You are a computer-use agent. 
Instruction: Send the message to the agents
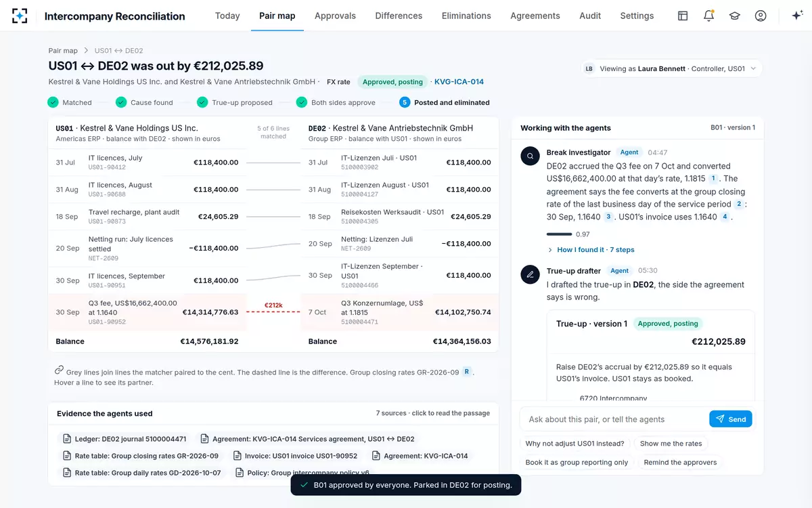tap(731, 419)
